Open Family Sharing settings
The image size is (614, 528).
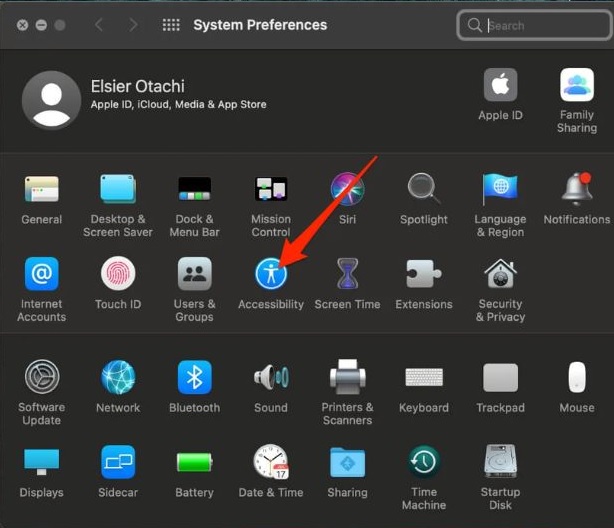pos(577,85)
